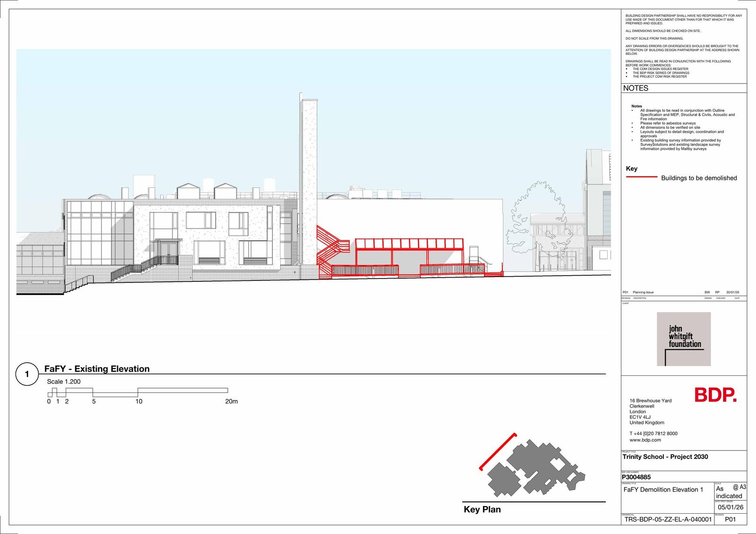Image resolution: width=756 pixels, height=534 pixels.
Task: Click the red line swatch in the Key
Action: coord(641,177)
